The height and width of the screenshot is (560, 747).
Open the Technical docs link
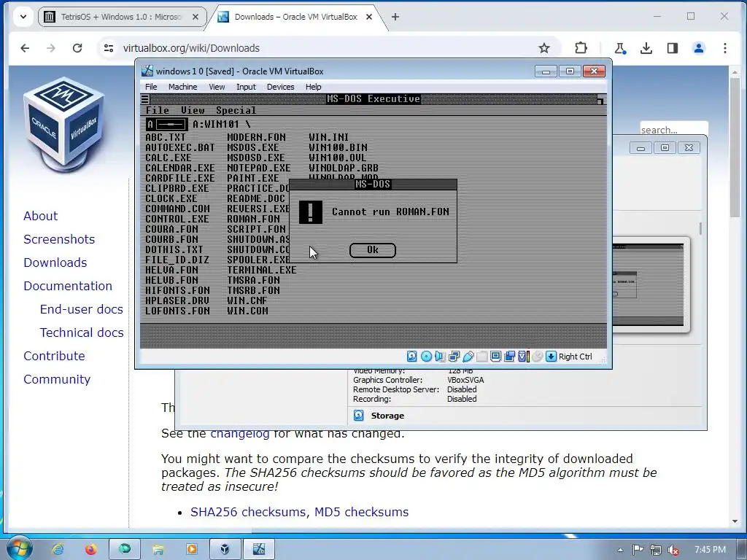tap(82, 332)
